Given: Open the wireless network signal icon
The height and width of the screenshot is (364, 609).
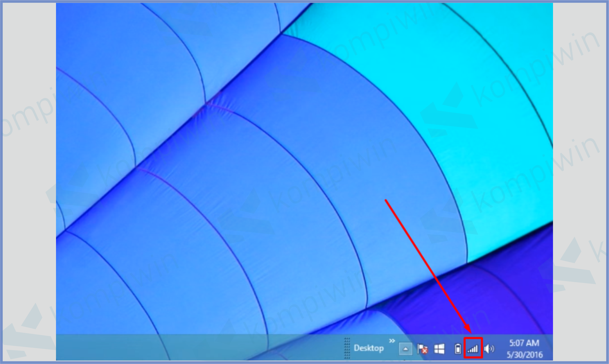Looking at the screenshot, I should [x=473, y=348].
